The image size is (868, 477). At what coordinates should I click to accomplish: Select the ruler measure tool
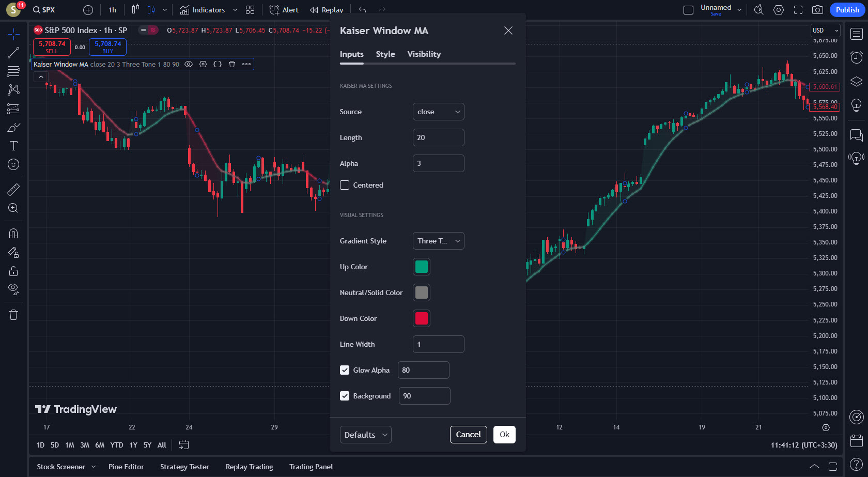point(13,190)
